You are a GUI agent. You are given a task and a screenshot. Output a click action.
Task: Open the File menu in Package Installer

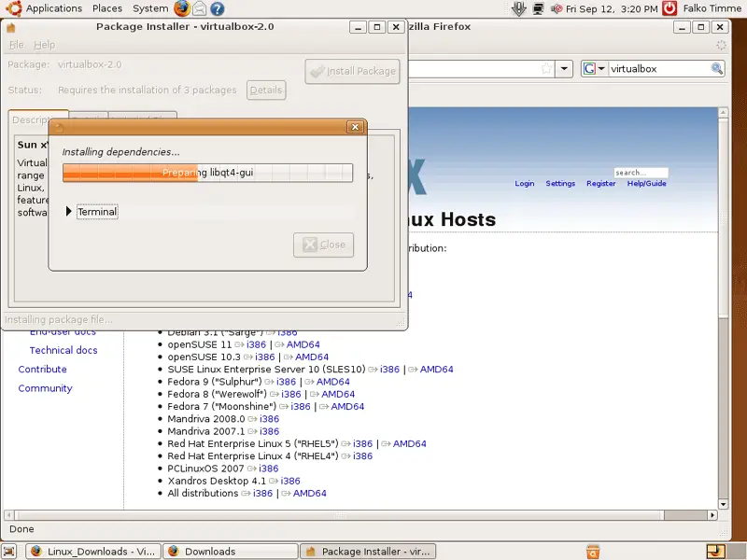16,45
